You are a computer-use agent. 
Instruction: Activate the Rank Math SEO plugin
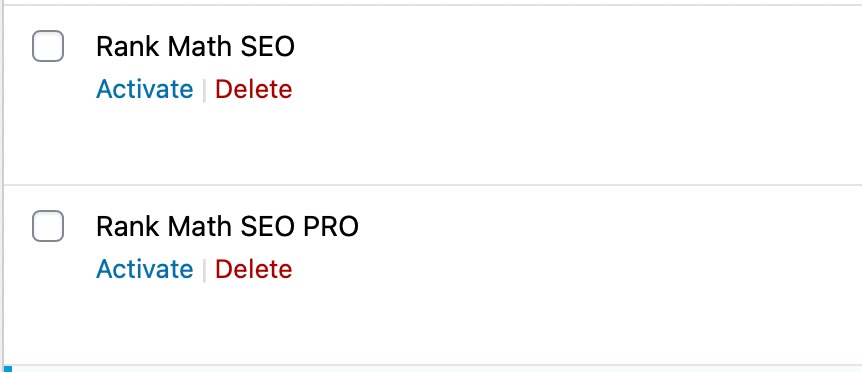pos(145,89)
